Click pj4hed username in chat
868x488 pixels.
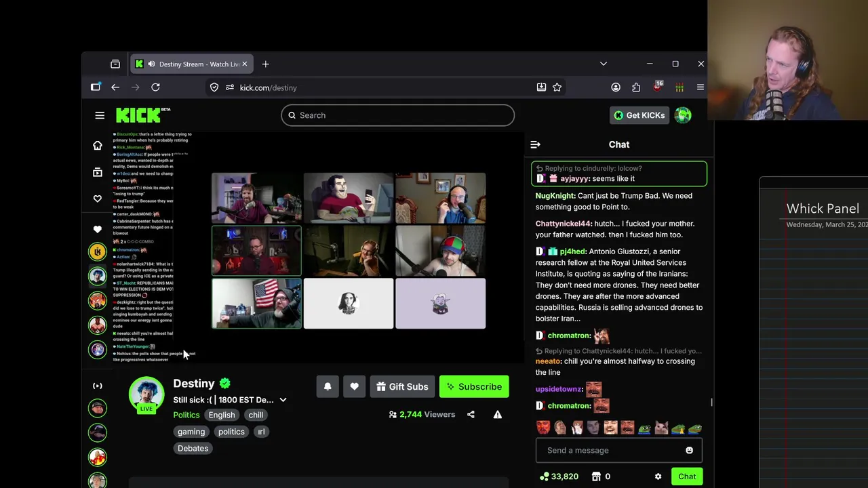[x=573, y=251]
